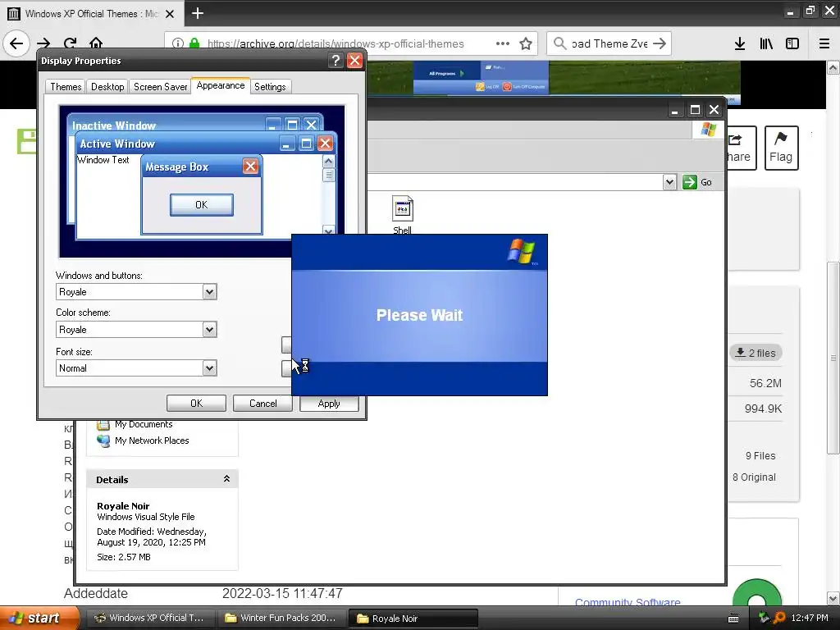Open Firefox library icon
The width and height of the screenshot is (840, 630).
[x=766, y=43]
